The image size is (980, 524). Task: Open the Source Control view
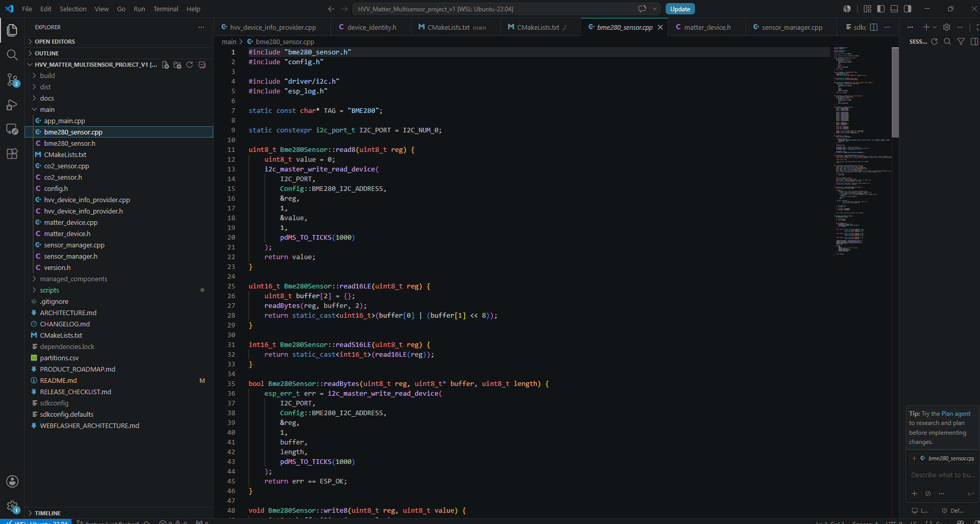12,80
